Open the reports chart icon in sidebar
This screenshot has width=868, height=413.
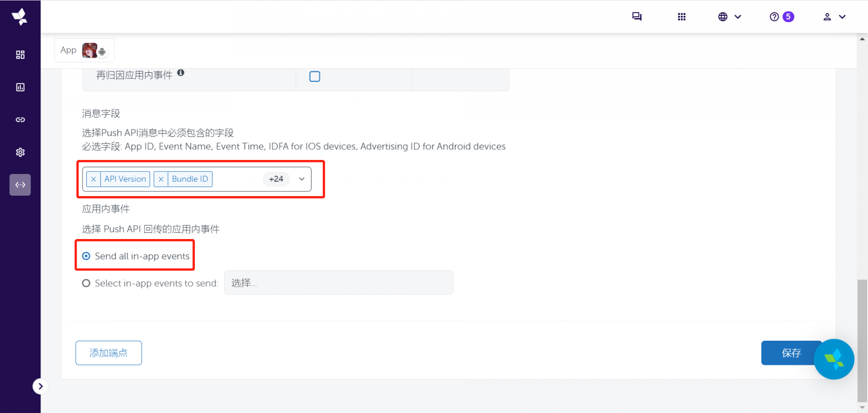[x=20, y=87]
